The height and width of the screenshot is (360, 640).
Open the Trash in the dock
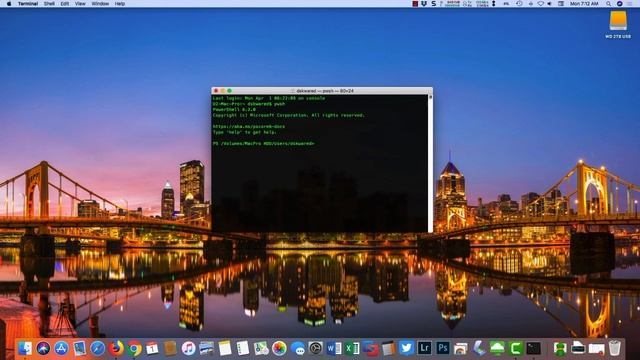(615, 348)
